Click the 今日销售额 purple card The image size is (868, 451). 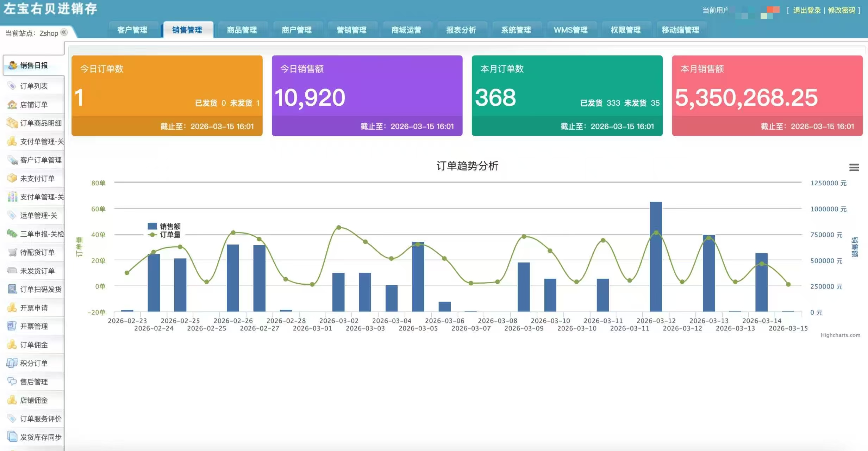(367, 95)
